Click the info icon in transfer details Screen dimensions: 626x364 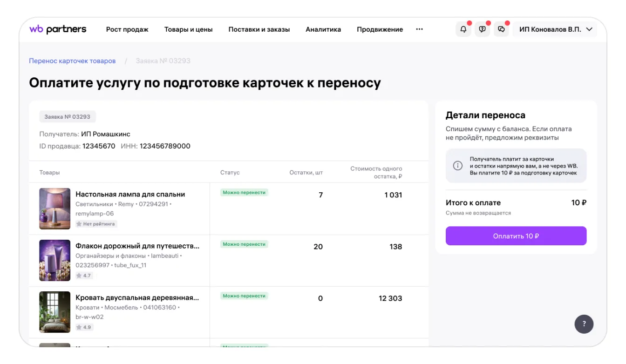[458, 166]
